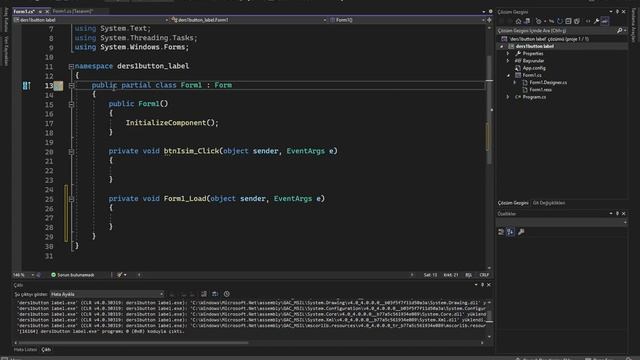This screenshot has width=640, height=360.
Task: Switch to Git Değişiklikleri tab
Action: click(x=549, y=203)
